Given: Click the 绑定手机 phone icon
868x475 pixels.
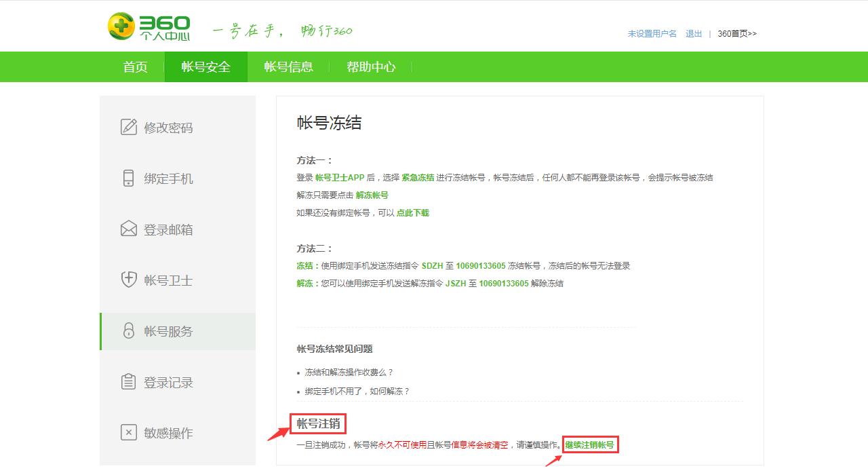Looking at the screenshot, I should (x=128, y=178).
